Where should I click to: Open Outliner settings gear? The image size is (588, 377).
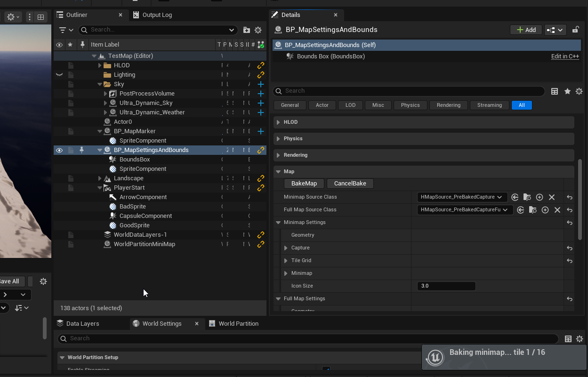tap(258, 30)
